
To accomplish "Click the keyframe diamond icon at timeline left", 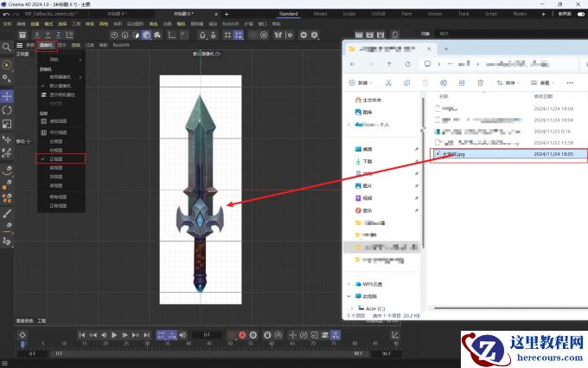I will tap(22, 335).
